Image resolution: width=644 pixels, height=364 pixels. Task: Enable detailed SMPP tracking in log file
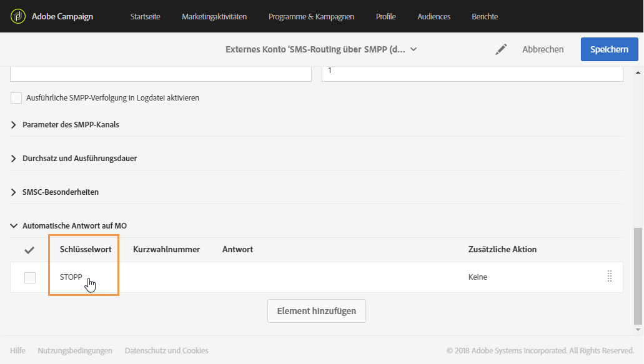coord(16,98)
